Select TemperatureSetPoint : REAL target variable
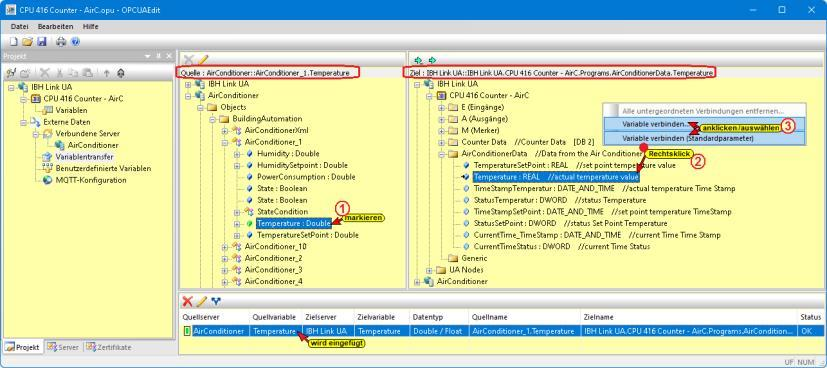This screenshot has width=827, height=368. tap(574, 166)
